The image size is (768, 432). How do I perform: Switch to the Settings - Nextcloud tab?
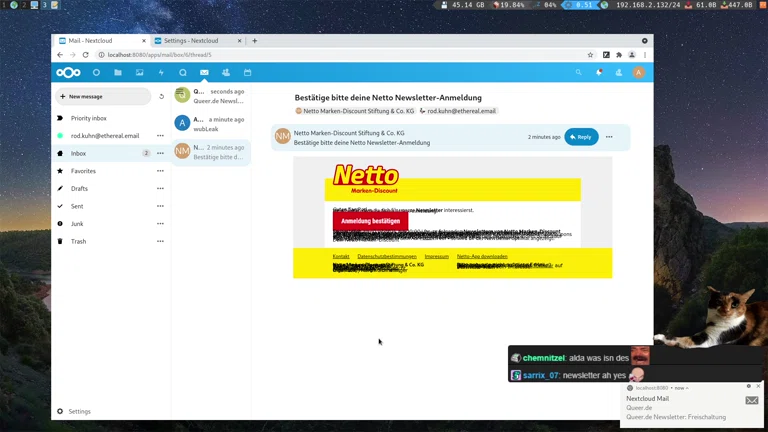(x=198, y=41)
